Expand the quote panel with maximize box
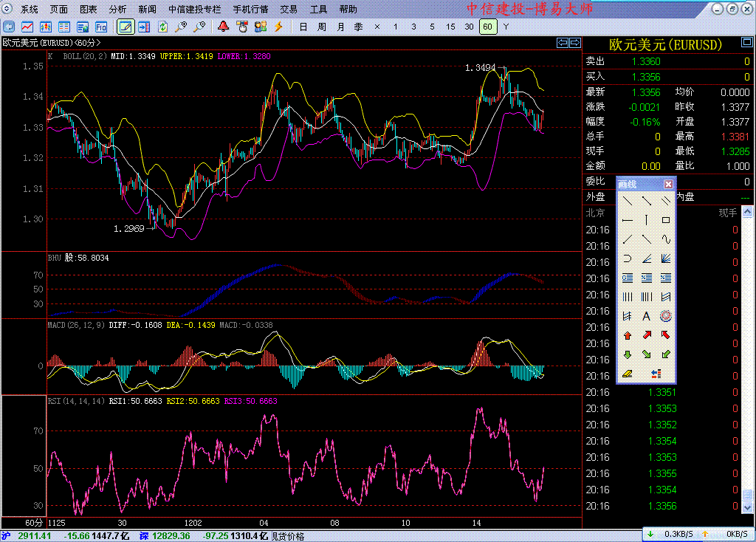Image resolution: width=756 pixels, height=542 pixels. pyautogui.click(x=747, y=44)
